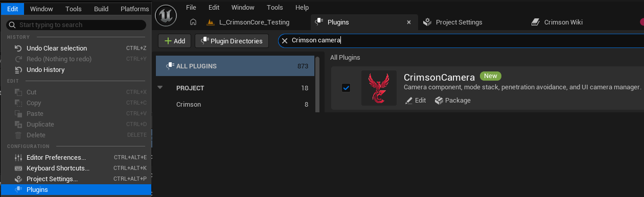Edit the CrimsonCamera plugin
This screenshot has width=644, height=197.
416,101
